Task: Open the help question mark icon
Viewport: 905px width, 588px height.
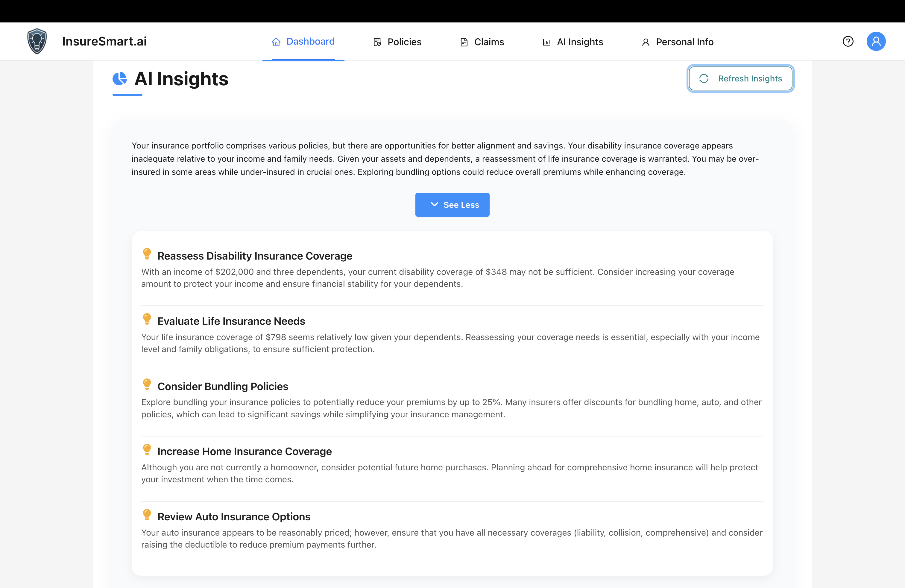Action: [x=848, y=41]
